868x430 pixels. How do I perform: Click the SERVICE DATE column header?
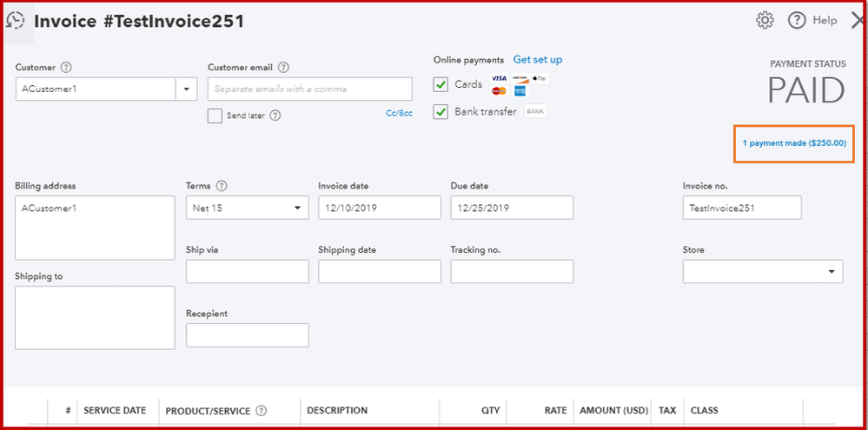pos(115,411)
